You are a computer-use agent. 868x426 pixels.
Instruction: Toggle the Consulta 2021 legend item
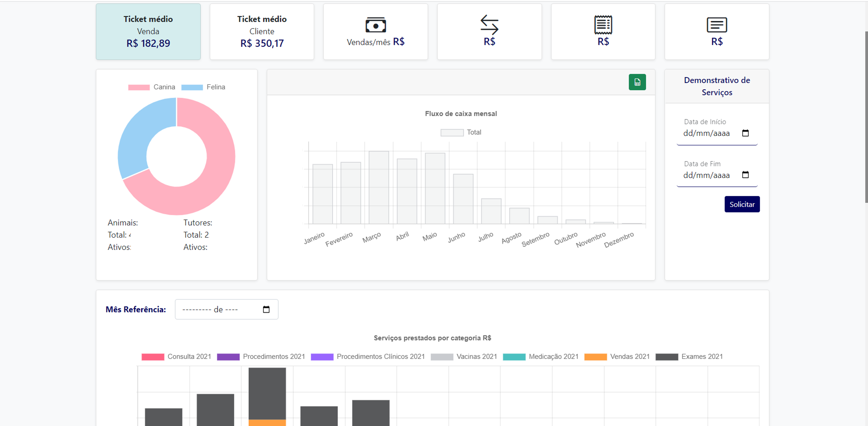point(176,357)
